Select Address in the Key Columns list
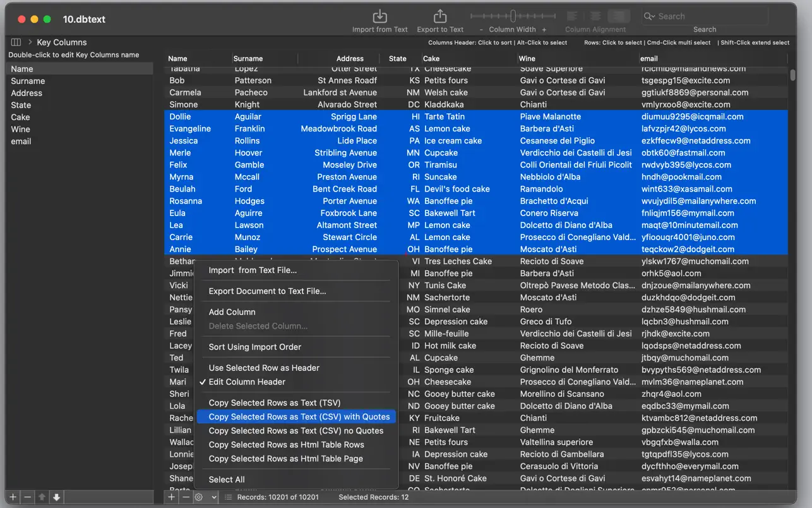 27,93
